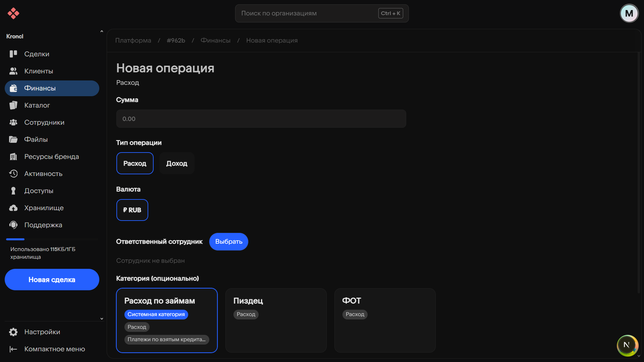Open Ресурсы бренда menu item
Screen dimensions: 644x362
coord(51,157)
